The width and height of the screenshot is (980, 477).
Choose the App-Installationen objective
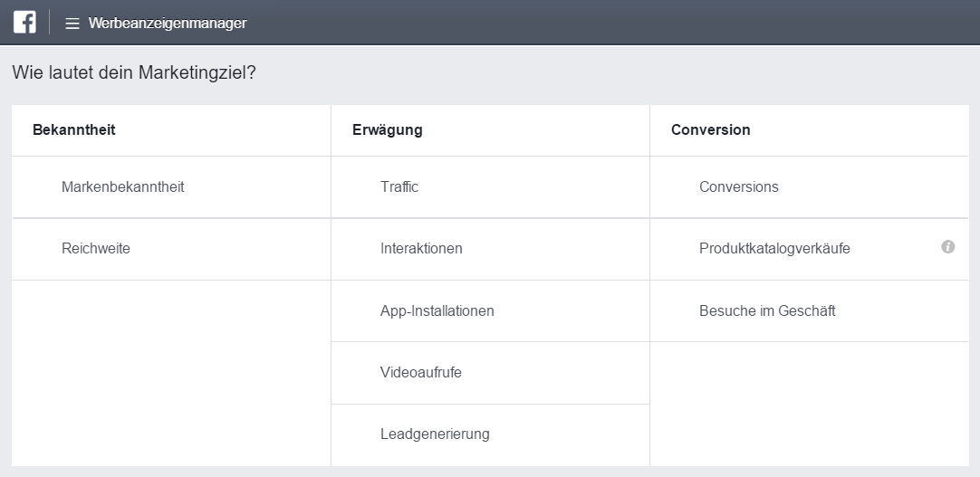(x=437, y=310)
